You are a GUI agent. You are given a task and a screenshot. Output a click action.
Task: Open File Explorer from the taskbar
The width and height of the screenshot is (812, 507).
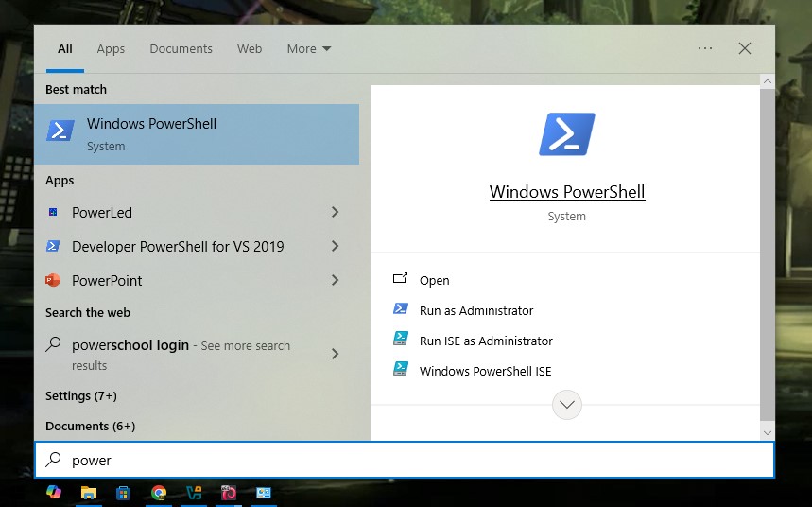(89, 492)
